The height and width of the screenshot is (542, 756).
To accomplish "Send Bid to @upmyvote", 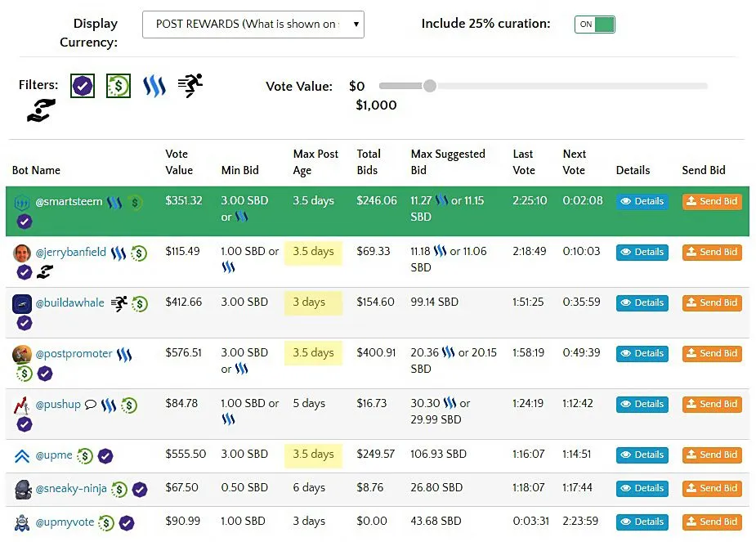I will click(712, 522).
